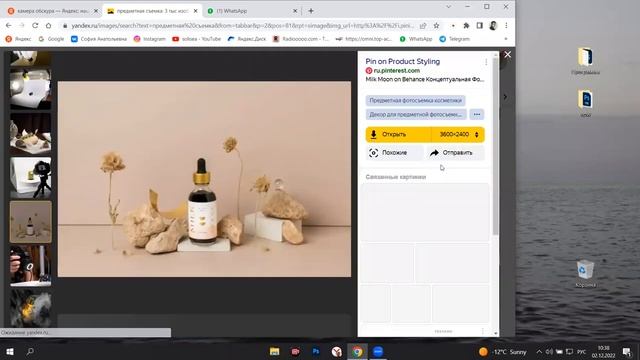Click the taskbar clock showing 10:38
This screenshot has width=640, height=360.
click(603, 352)
